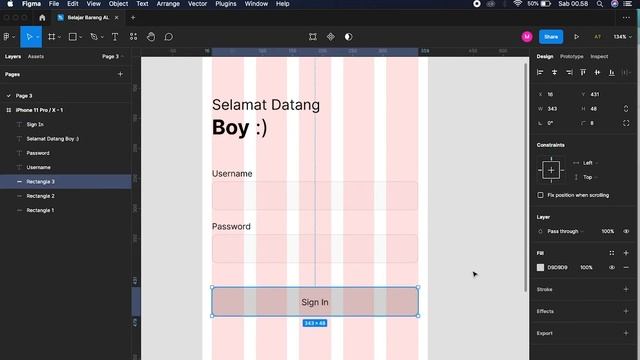Add a new page with plus

click(x=120, y=74)
